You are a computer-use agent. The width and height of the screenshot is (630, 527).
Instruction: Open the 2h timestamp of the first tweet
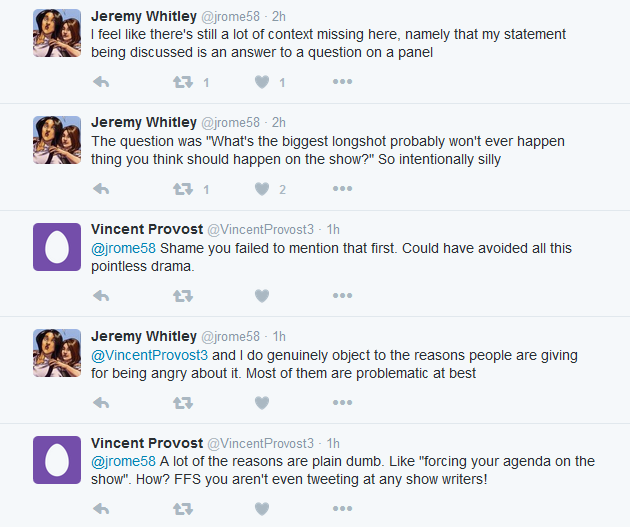279,16
